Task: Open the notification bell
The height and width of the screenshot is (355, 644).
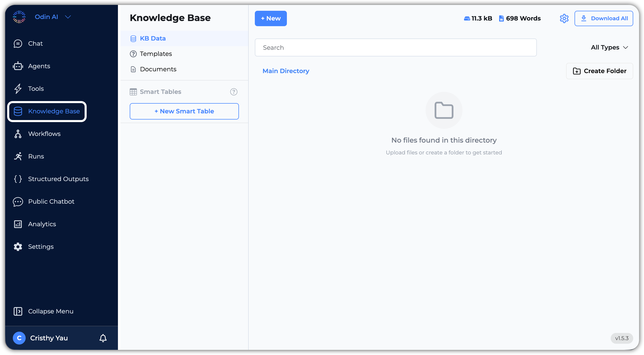Action: pos(103,338)
